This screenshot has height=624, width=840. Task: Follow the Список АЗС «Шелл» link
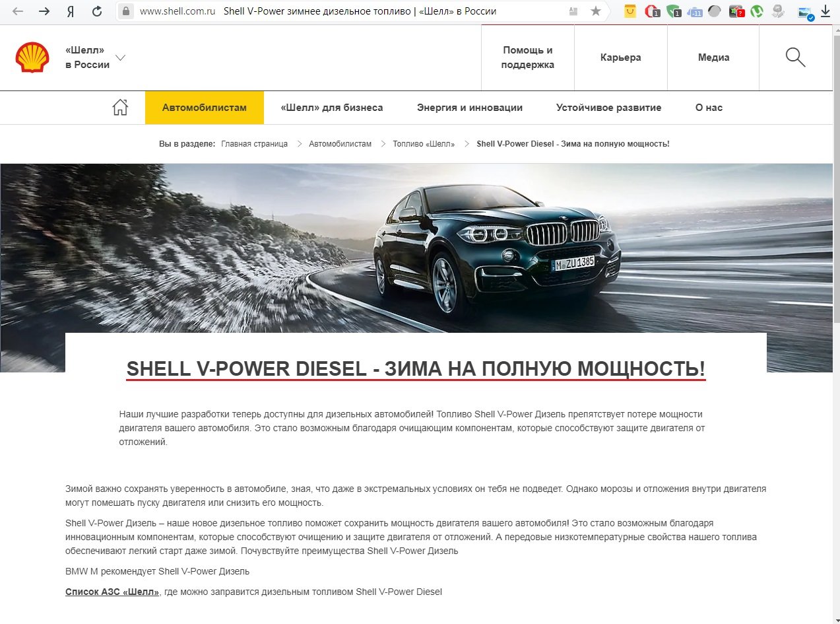(112, 592)
